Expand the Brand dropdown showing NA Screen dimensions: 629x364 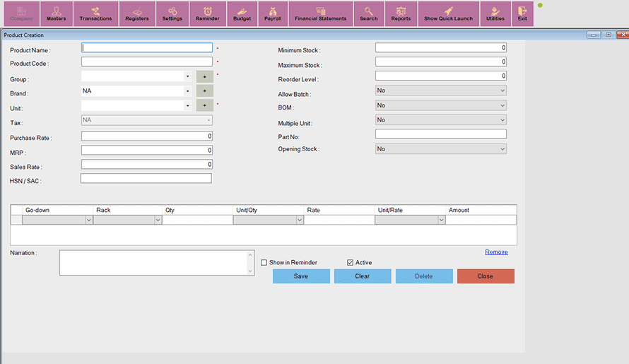coord(187,91)
